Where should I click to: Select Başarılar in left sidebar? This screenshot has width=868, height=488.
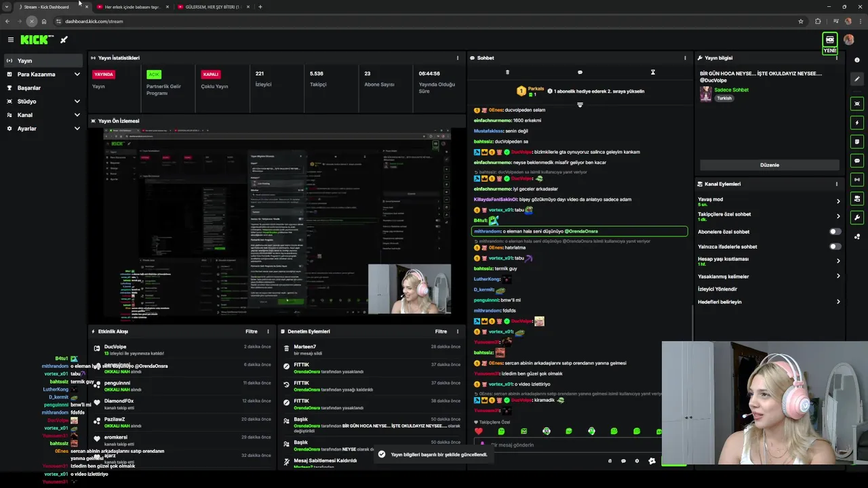[43, 88]
